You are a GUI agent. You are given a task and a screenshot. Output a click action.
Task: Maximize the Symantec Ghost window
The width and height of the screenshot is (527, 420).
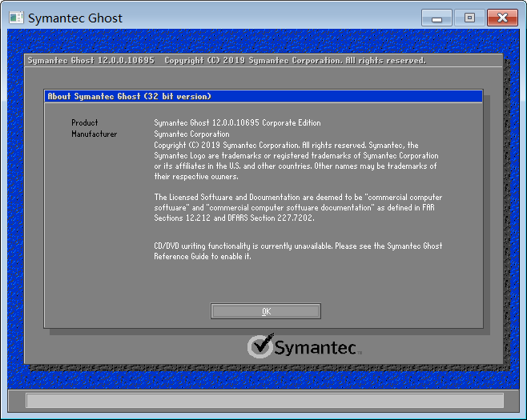(469, 18)
